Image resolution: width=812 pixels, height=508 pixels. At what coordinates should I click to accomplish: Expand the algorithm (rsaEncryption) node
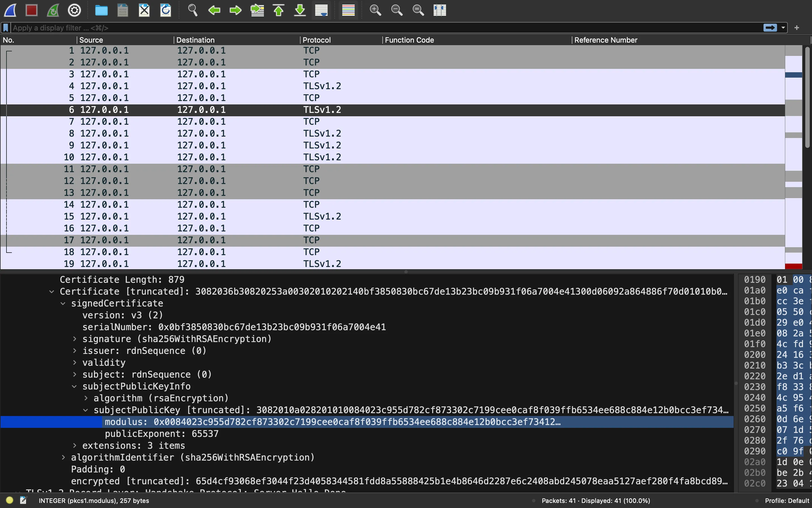[x=86, y=398]
